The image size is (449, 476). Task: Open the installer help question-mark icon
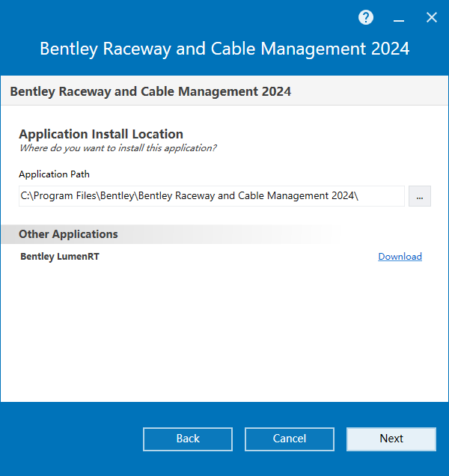click(x=366, y=18)
